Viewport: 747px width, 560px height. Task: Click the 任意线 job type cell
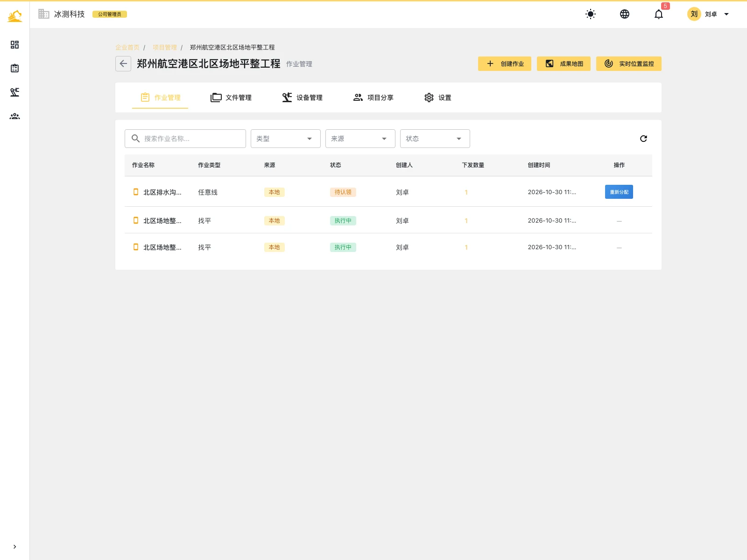pyautogui.click(x=208, y=192)
